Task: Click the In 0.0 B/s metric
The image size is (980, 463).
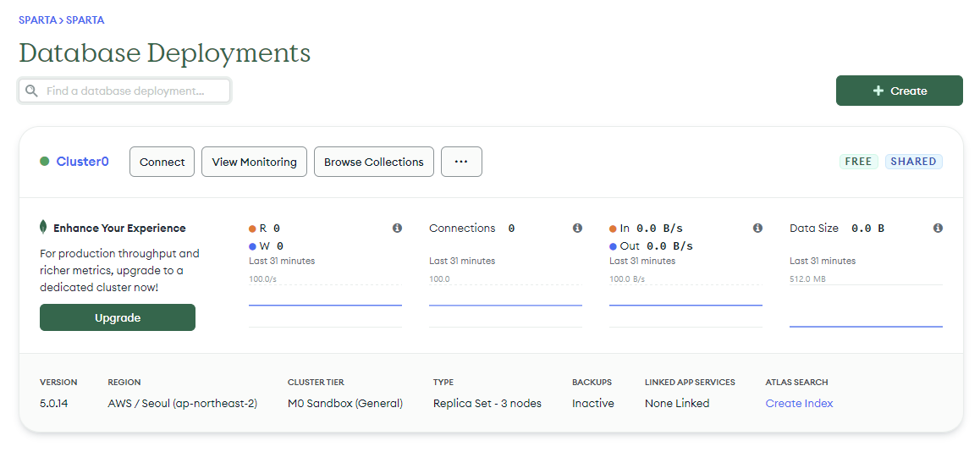Action: point(647,228)
